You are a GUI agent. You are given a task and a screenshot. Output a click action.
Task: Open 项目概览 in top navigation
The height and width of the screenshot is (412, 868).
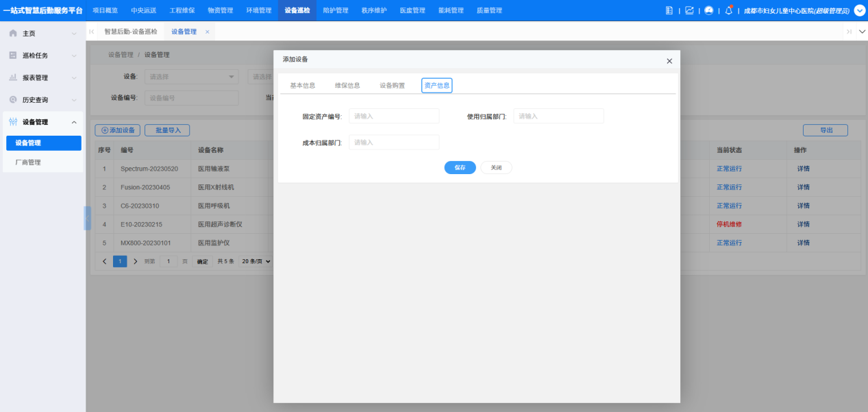click(x=105, y=10)
